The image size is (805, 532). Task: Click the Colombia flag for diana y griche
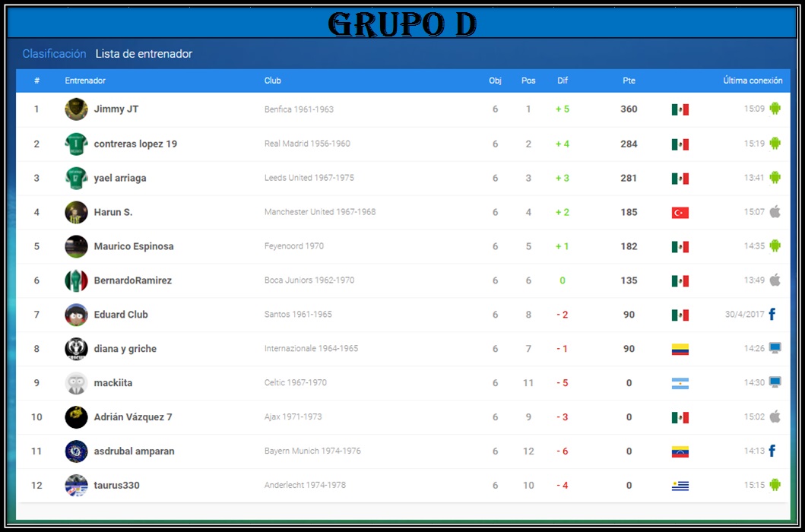point(680,349)
